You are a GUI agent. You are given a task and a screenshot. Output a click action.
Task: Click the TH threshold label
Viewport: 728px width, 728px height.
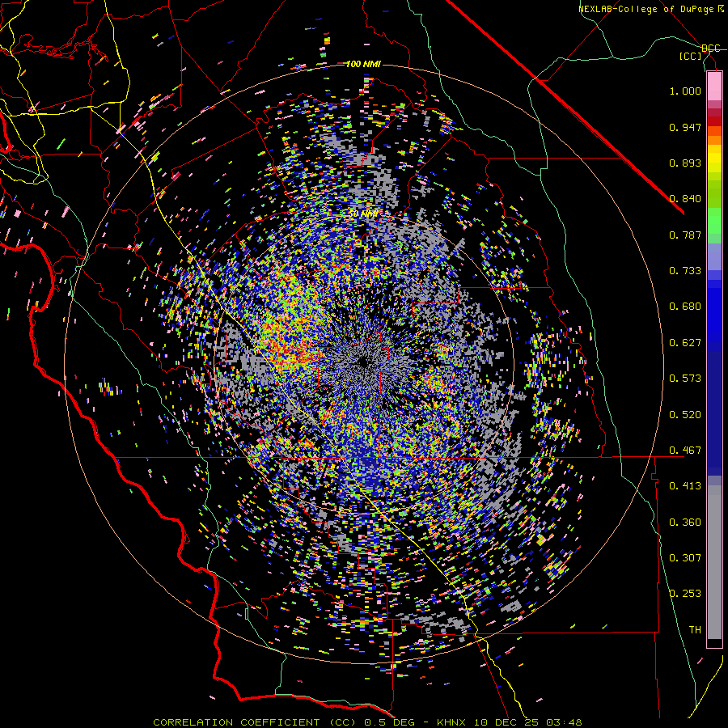tap(695, 630)
